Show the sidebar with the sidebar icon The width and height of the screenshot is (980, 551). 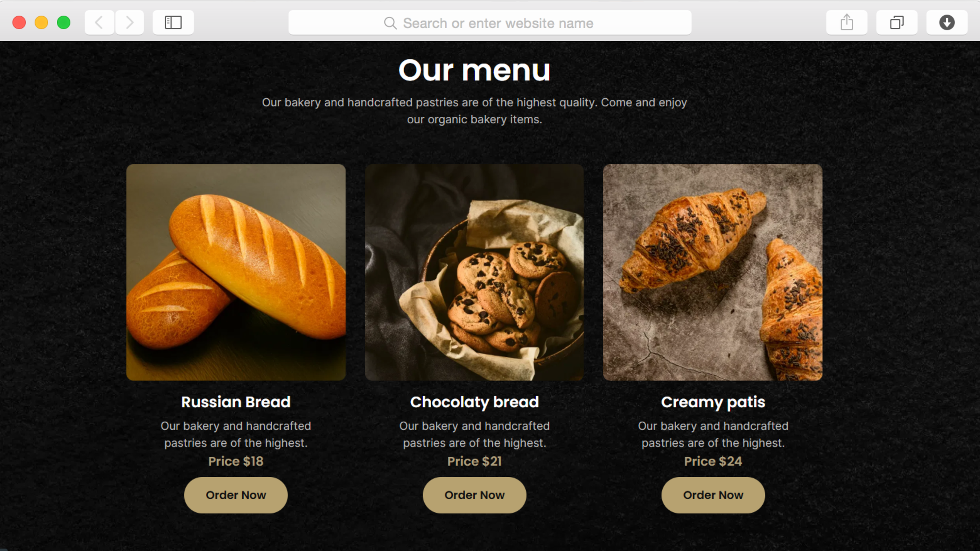[x=173, y=22]
